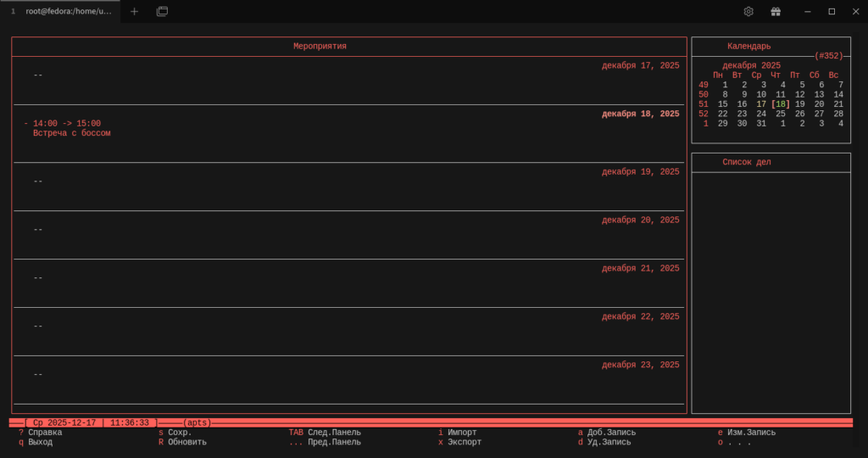Click the Вс weekday header
Screen dimensions: 868x458
[834, 75]
